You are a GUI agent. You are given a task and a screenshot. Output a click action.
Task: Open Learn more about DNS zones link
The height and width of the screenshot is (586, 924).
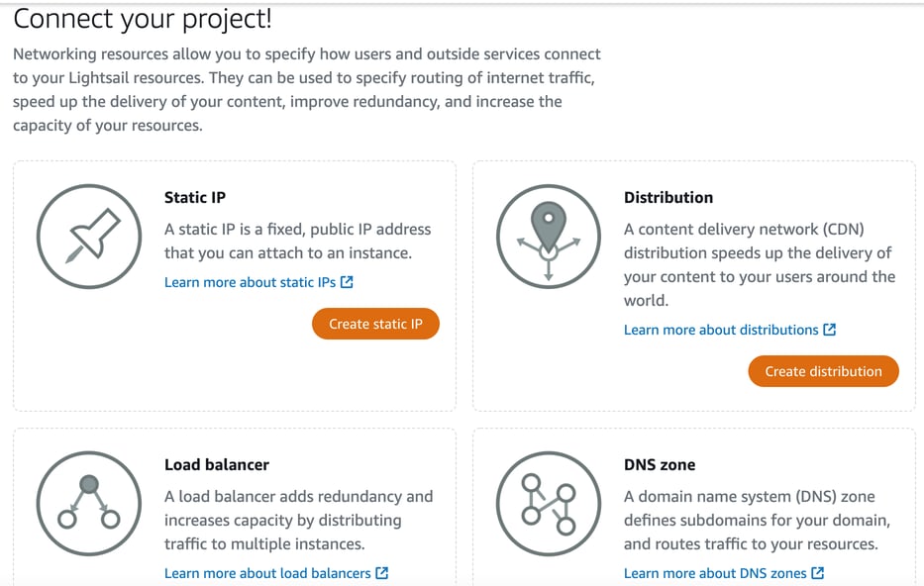click(716, 573)
